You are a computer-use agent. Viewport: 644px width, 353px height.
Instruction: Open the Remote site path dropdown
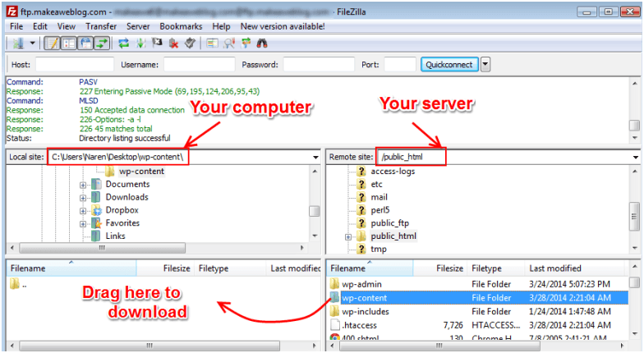(x=636, y=158)
